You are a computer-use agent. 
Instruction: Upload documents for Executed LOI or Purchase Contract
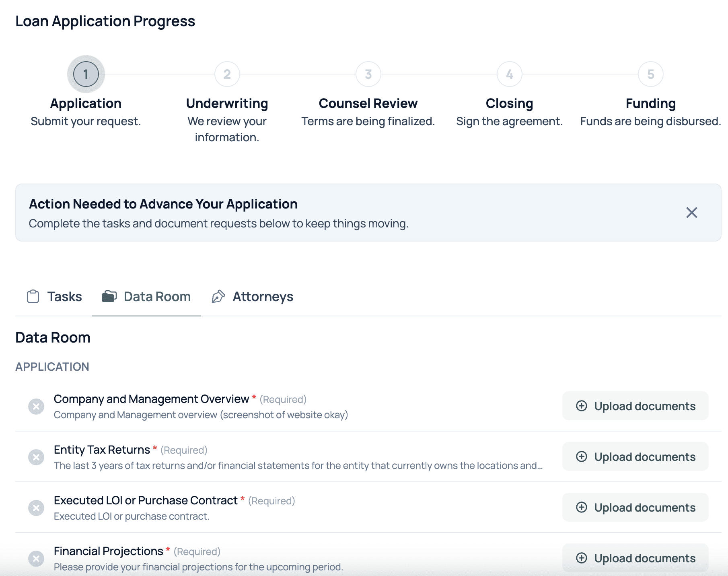[x=635, y=507]
